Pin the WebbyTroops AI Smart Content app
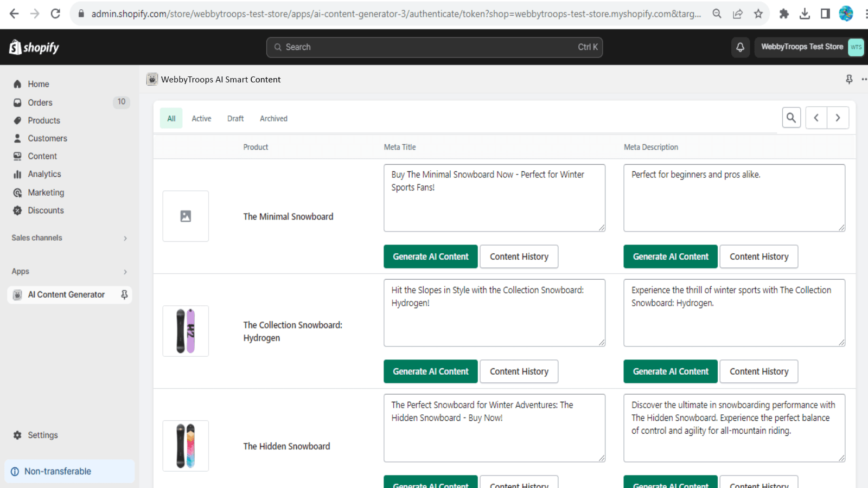The image size is (868, 488). tap(848, 79)
